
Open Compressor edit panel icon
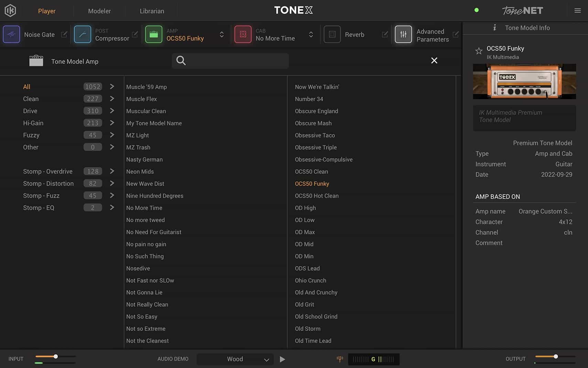coord(135,34)
